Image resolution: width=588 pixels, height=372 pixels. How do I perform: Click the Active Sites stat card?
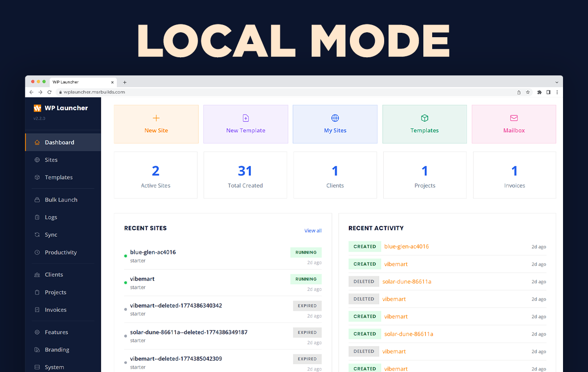point(156,175)
